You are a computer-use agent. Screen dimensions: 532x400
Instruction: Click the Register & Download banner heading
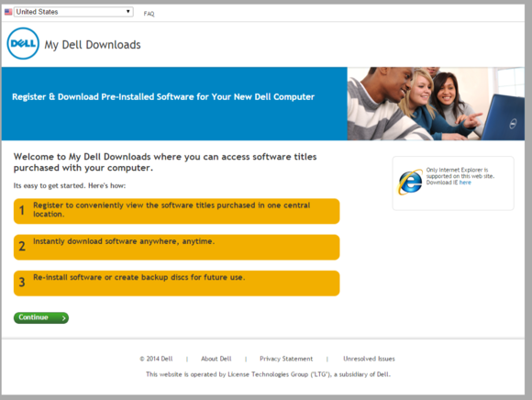tap(163, 96)
